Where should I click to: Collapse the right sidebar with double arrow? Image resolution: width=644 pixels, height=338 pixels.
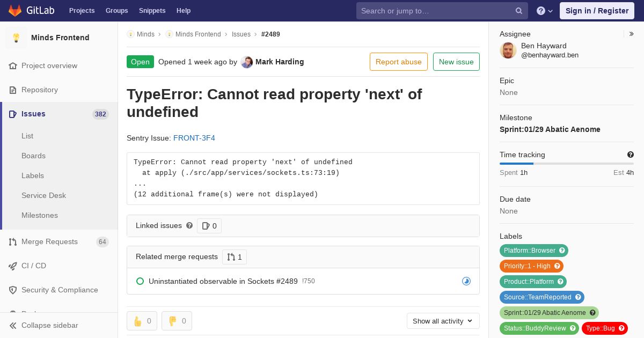pyautogui.click(x=632, y=34)
